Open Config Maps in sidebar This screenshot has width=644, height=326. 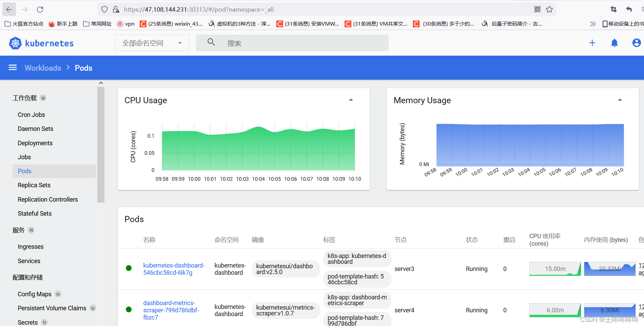[x=34, y=294]
